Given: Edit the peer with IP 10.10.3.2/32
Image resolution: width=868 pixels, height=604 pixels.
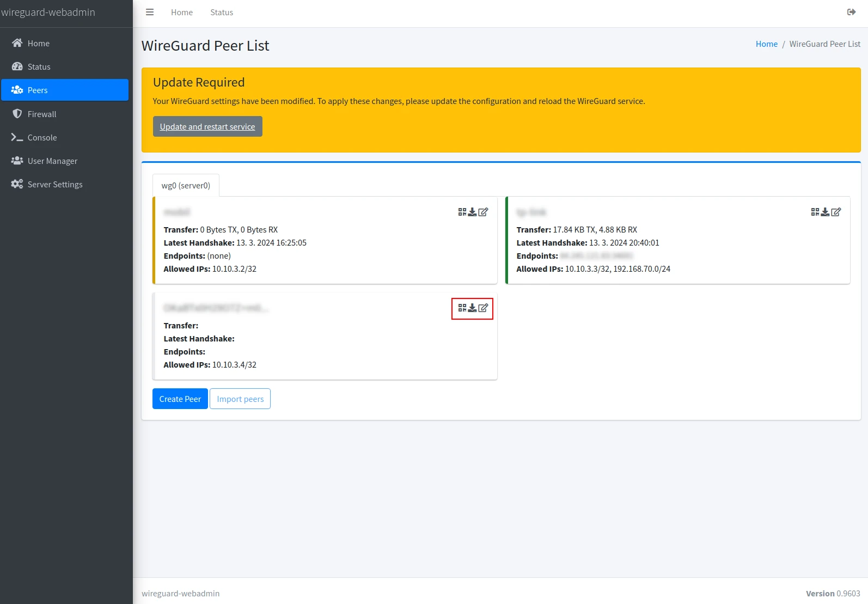Looking at the screenshot, I should coord(483,212).
